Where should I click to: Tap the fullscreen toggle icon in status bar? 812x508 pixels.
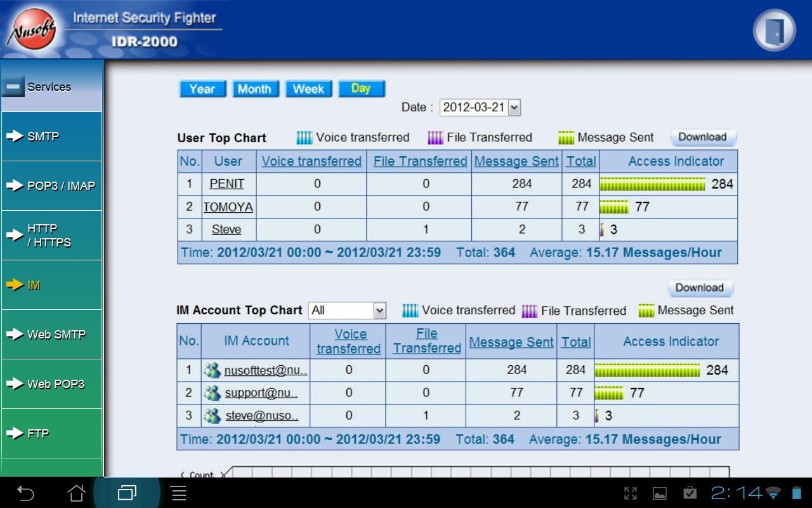[631, 493]
